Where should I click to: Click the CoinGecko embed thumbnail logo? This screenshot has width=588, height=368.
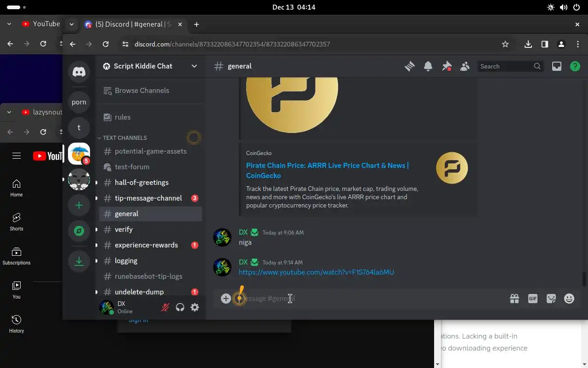452,168
